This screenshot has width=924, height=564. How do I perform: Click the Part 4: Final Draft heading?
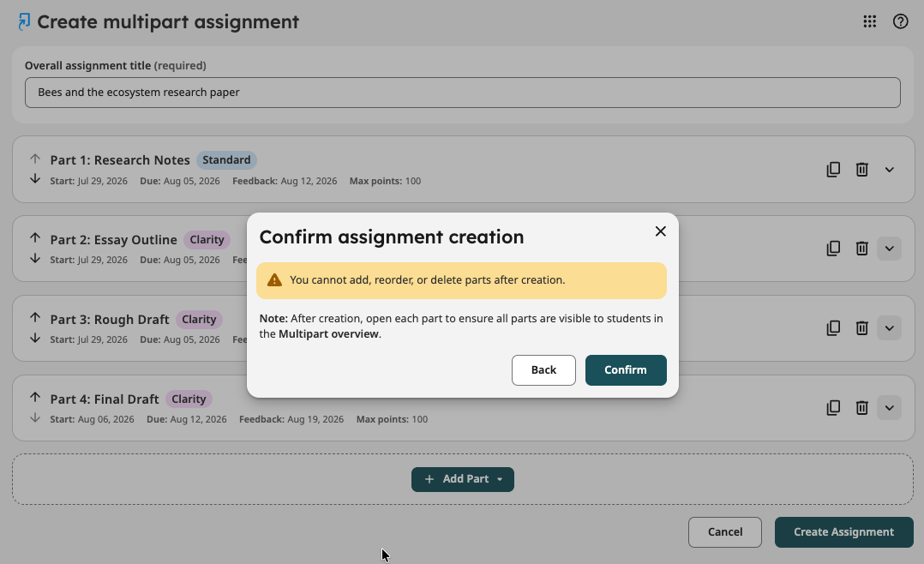(105, 399)
